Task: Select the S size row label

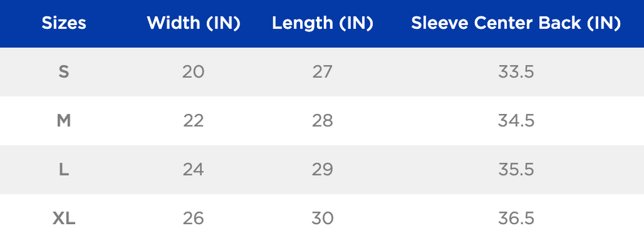Action: click(64, 72)
